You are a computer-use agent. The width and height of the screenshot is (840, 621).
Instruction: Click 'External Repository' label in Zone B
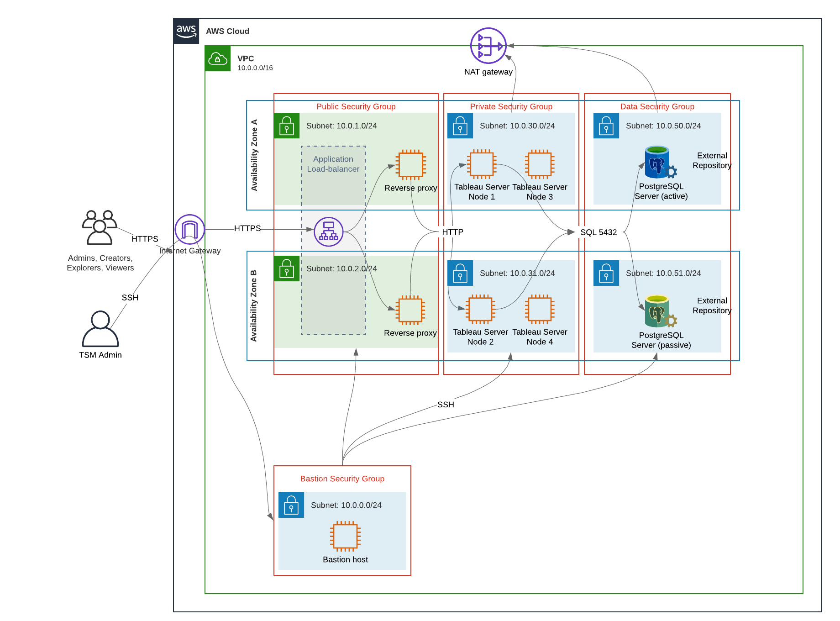point(712,306)
